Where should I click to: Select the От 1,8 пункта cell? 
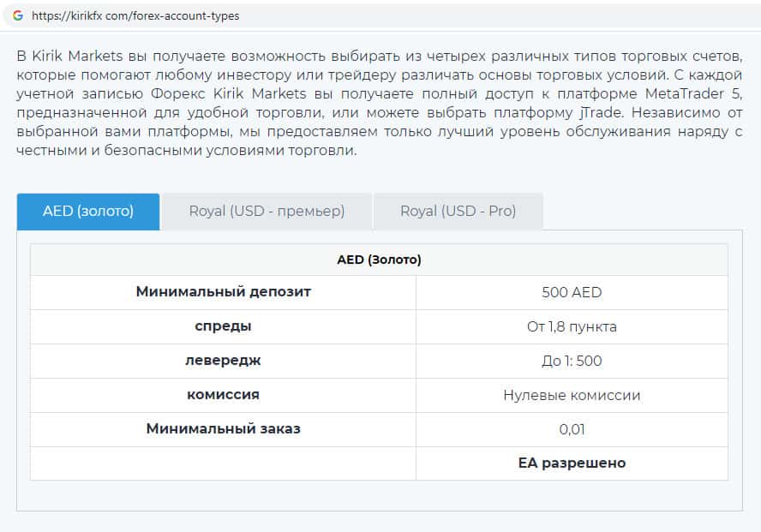[x=572, y=326]
